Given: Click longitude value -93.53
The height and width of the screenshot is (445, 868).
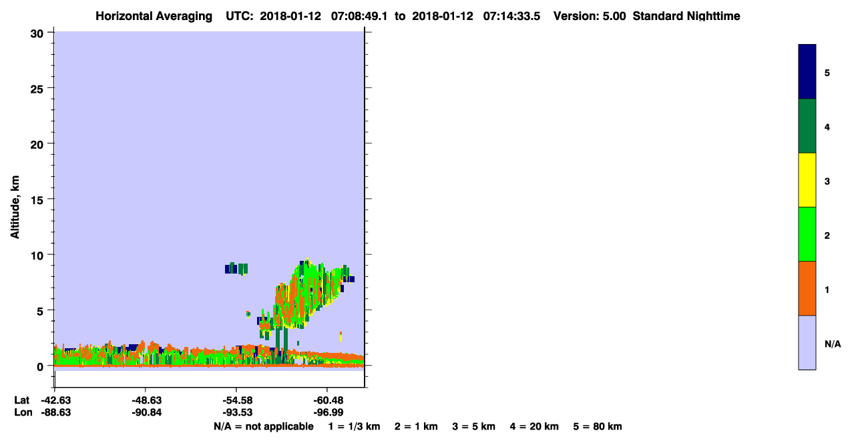Looking at the screenshot, I should point(236,412).
